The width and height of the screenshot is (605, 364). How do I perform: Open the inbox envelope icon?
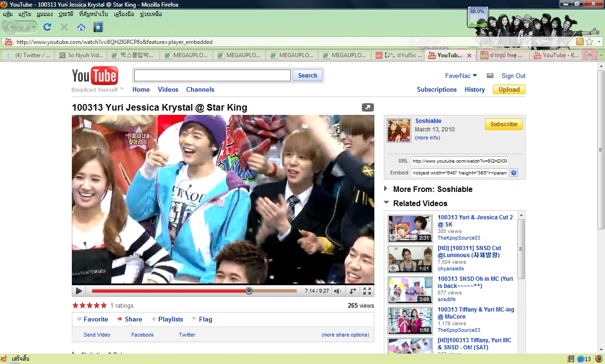pos(490,76)
